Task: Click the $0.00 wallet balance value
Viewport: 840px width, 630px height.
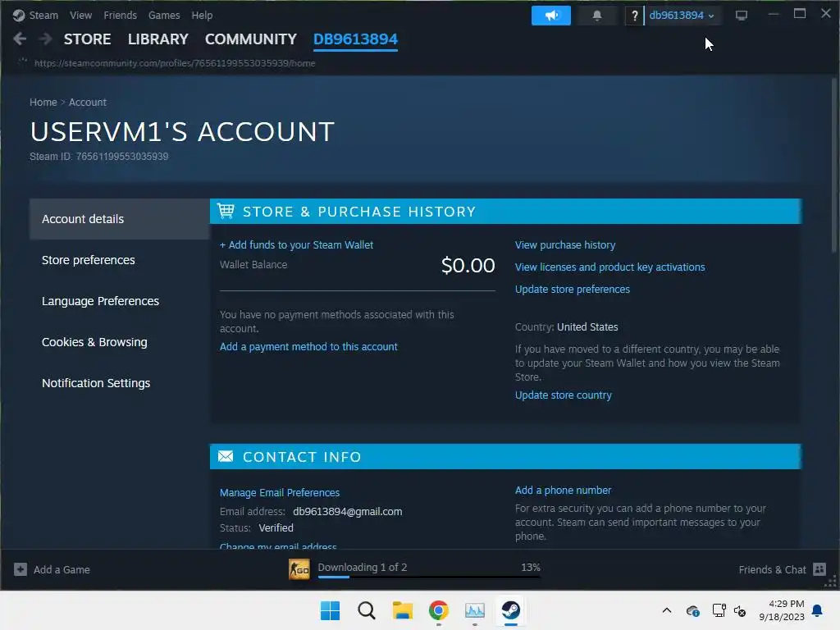Action: click(x=468, y=265)
